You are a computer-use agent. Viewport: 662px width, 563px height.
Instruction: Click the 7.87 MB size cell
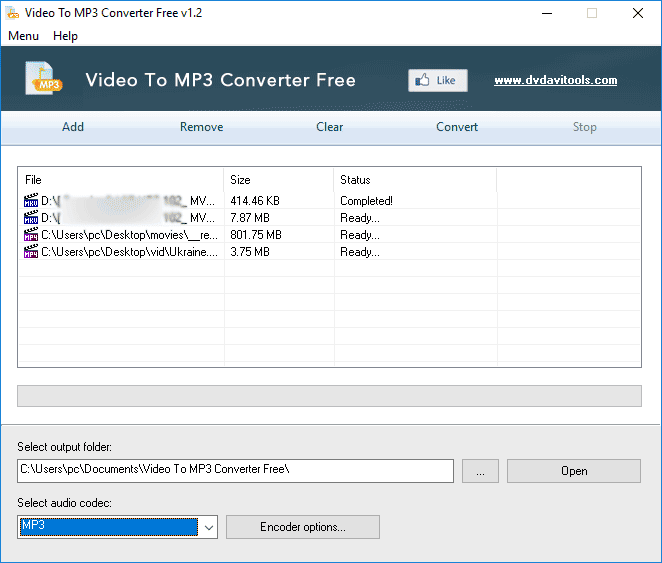pos(250,218)
